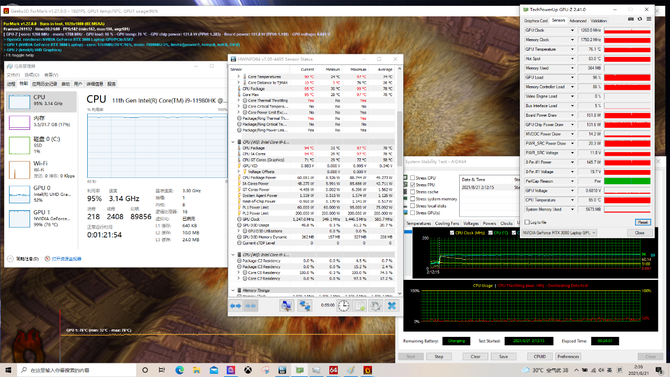Click HWiNFO second grayed arrows icon
The image size is (670, 377).
251,306
